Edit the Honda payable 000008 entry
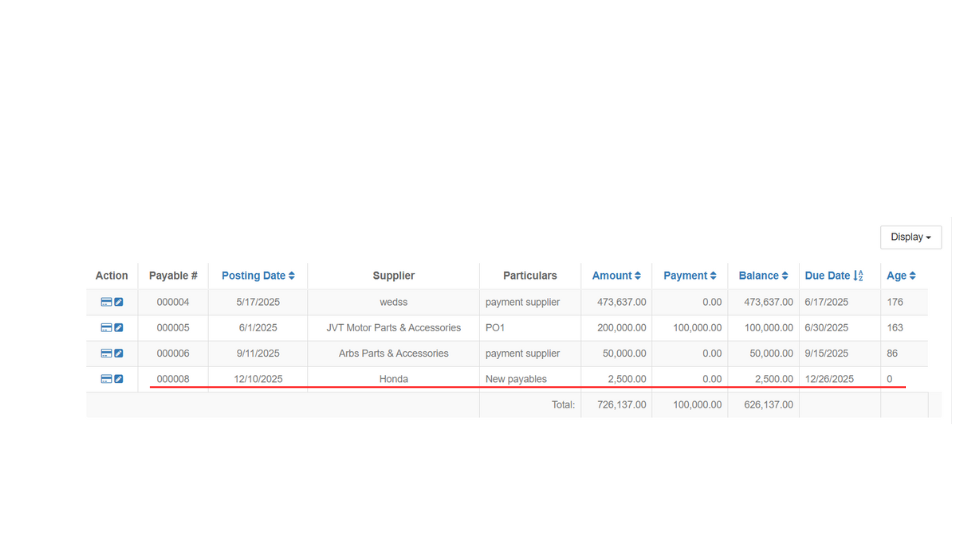This screenshot has height=540, width=960. coord(118,379)
